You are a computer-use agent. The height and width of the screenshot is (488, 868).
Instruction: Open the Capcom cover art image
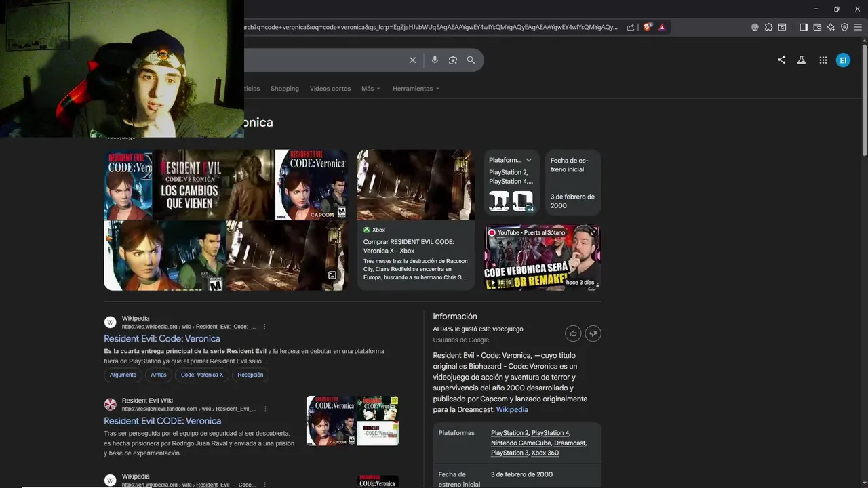pos(311,184)
